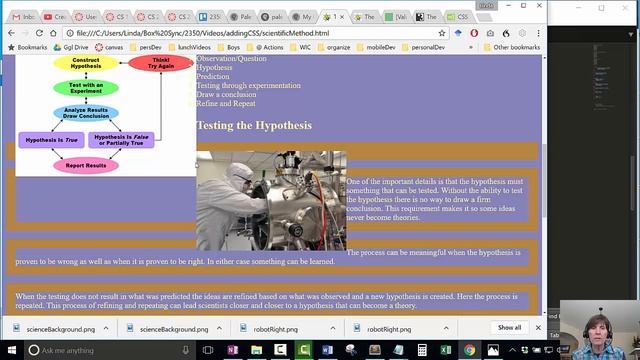Switch to the YouTube Cre tab

point(54,17)
